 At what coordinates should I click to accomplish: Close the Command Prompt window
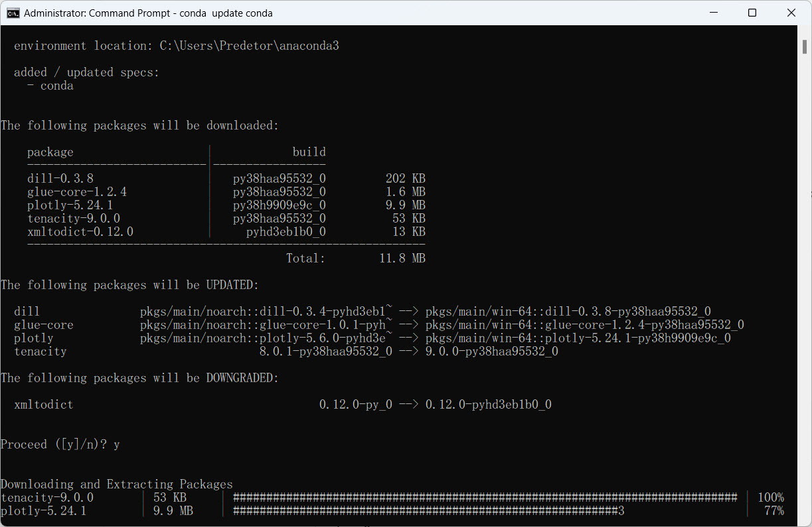pyautogui.click(x=791, y=13)
